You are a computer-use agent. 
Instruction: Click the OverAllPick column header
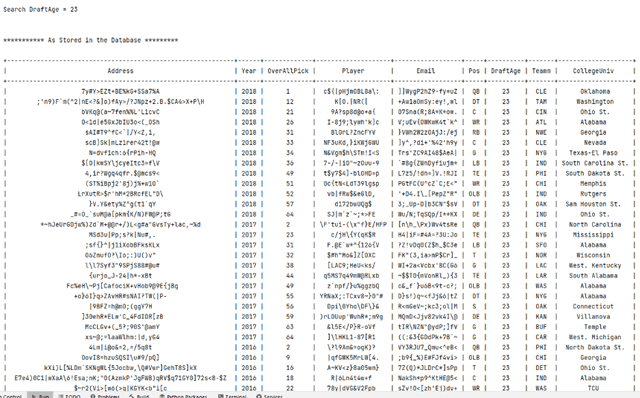coord(288,71)
